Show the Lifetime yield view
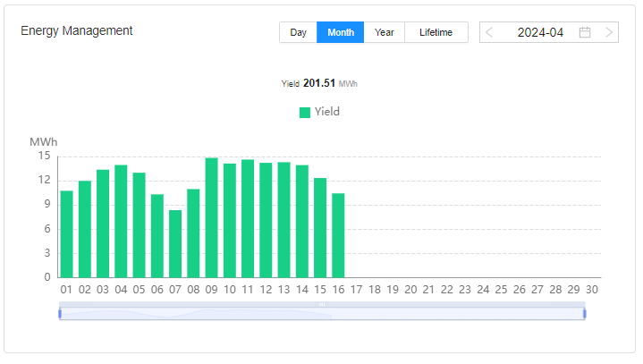The image size is (643, 364). tap(436, 32)
